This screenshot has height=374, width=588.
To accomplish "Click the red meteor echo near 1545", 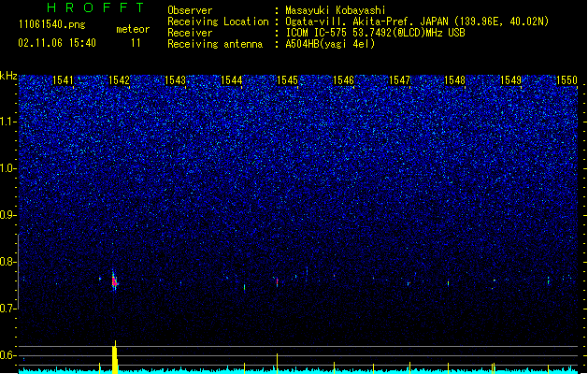I will pyautogui.click(x=277, y=282).
